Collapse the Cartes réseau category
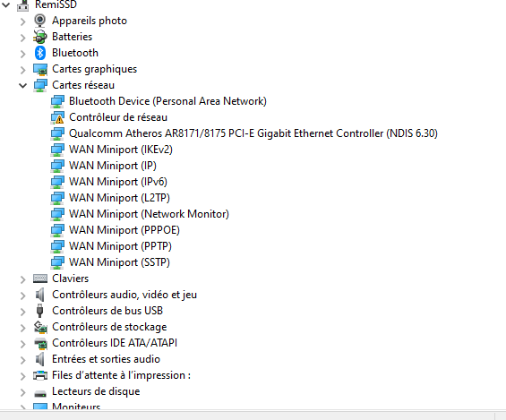Viewport: 506px width, 420px height. (22, 85)
